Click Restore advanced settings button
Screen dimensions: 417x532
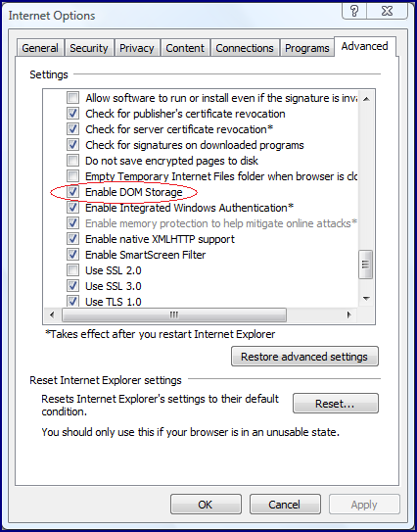coord(304,357)
